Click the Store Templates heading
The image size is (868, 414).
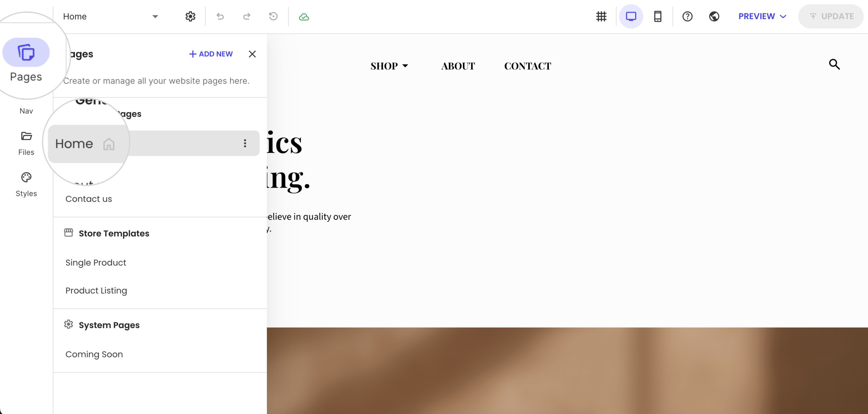pos(114,233)
